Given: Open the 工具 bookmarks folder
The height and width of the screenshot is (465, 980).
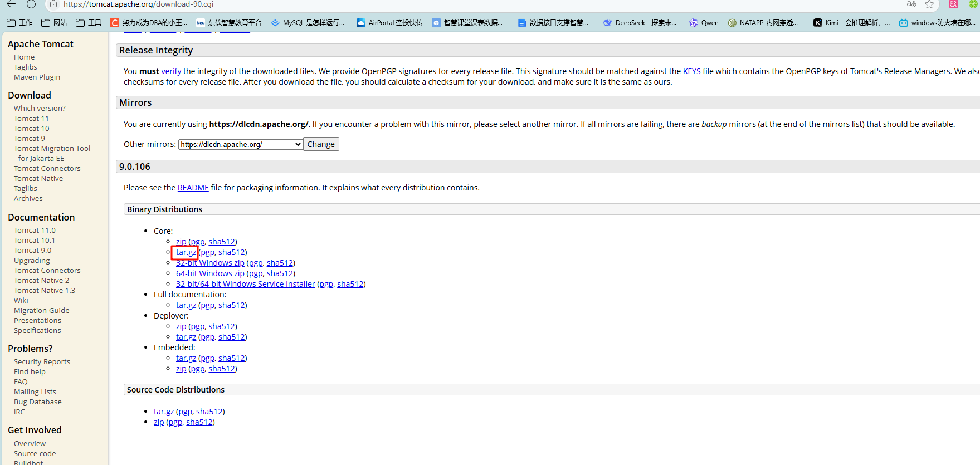Looking at the screenshot, I should [x=89, y=23].
